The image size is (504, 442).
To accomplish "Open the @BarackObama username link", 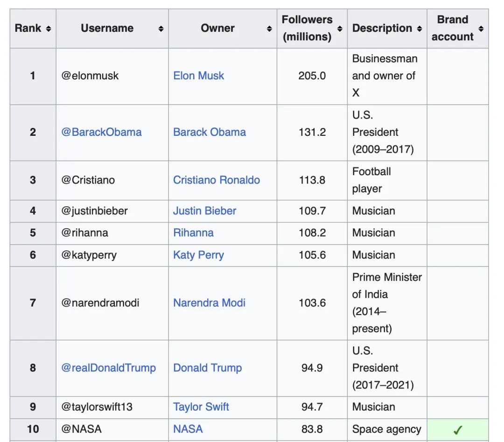I will (x=101, y=132).
